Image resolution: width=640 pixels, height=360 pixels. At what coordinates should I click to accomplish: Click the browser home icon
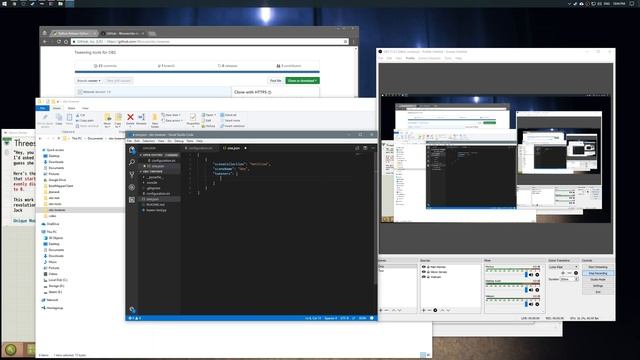(66, 42)
